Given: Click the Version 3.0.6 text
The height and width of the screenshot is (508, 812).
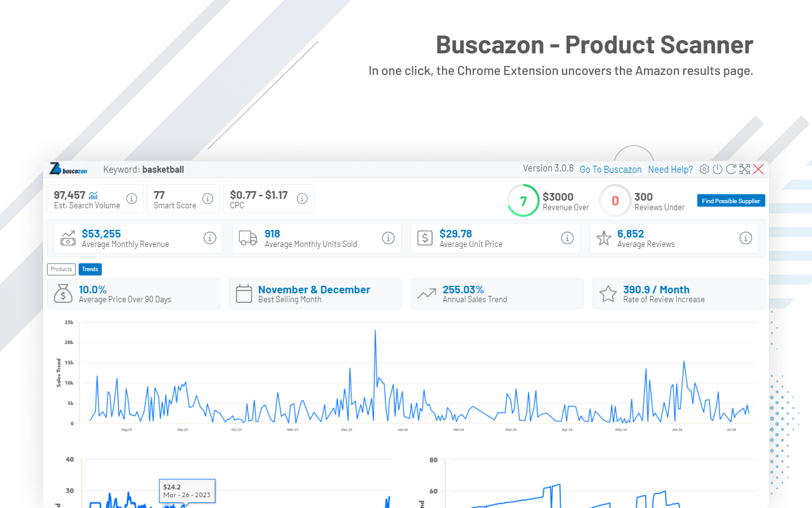Looking at the screenshot, I should pyautogui.click(x=548, y=168).
